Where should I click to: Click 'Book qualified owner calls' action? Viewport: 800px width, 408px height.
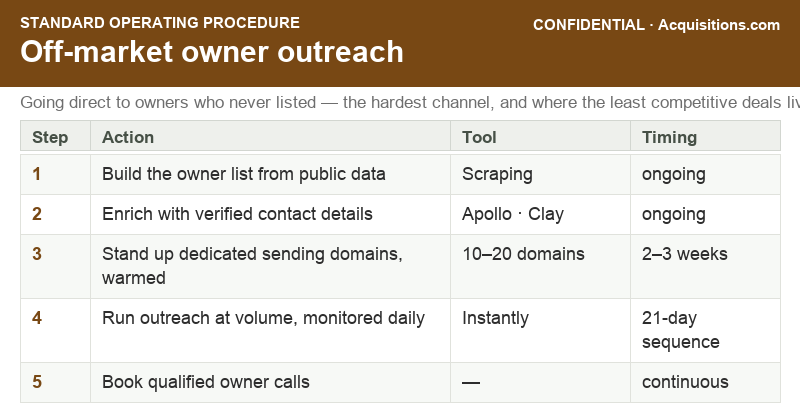206,382
